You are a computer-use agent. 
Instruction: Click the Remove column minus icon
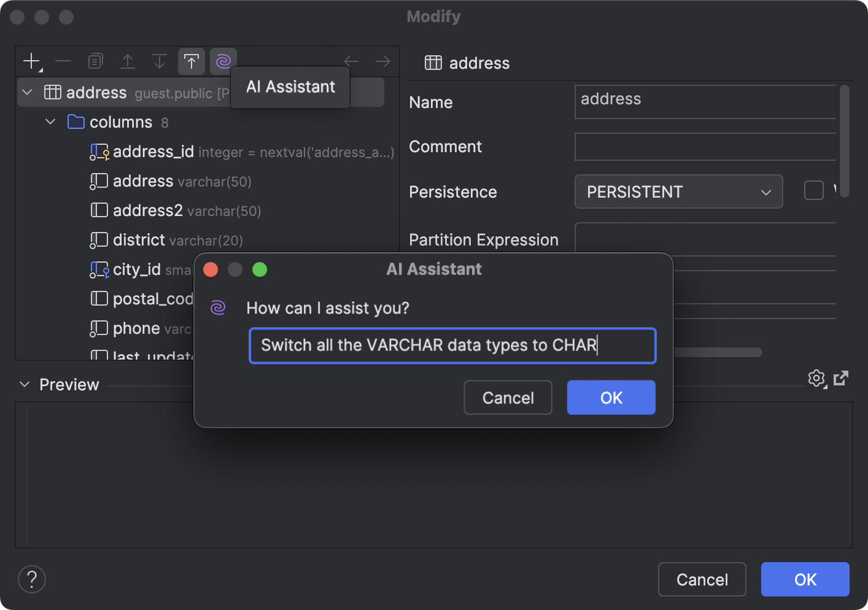click(x=63, y=61)
